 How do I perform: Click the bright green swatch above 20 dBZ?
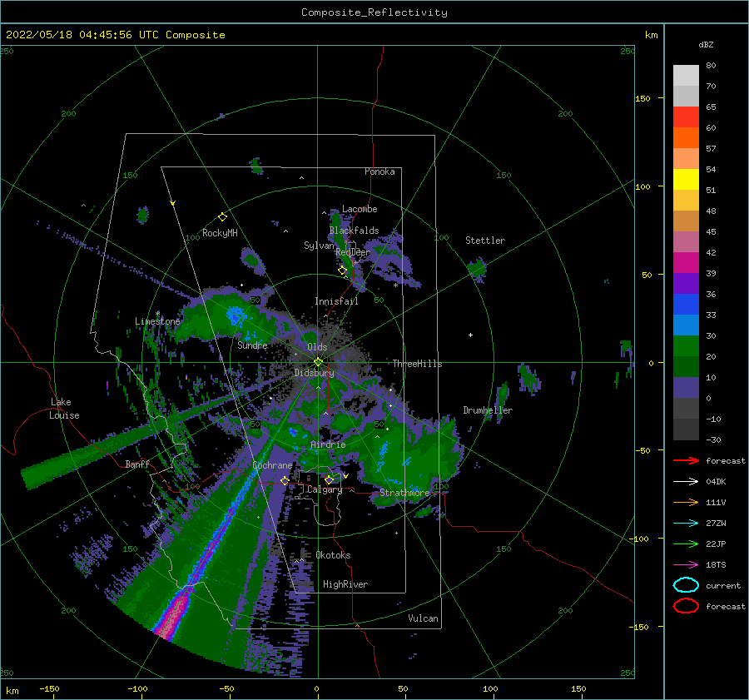coord(686,346)
